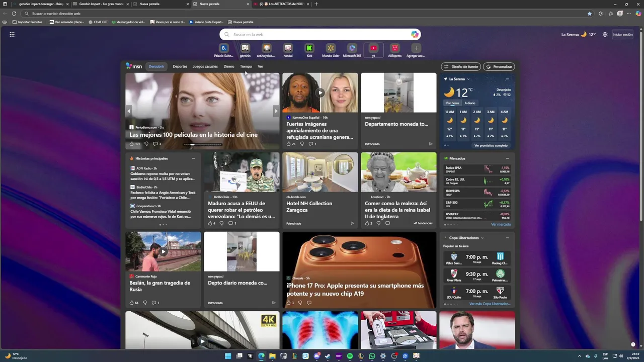Play the Fuertes imágenes video thumbnail
The height and width of the screenshot is (362, 644).
(320, 93)
